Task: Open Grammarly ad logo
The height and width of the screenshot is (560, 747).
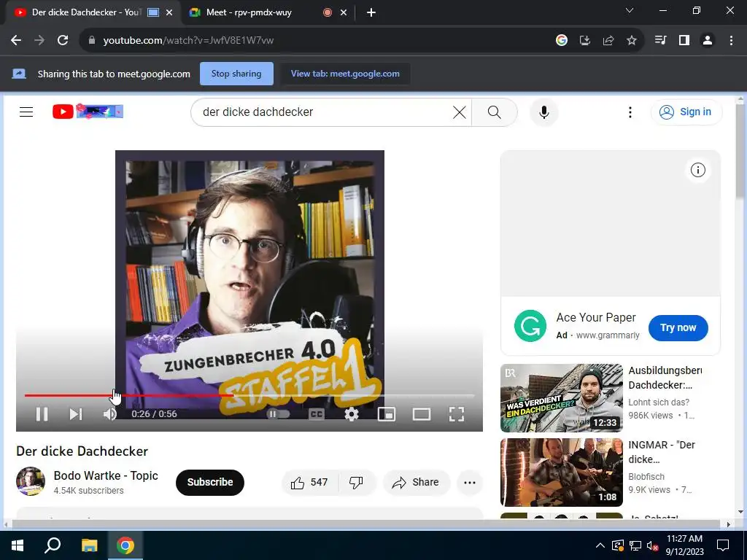Action: point(530,326)
